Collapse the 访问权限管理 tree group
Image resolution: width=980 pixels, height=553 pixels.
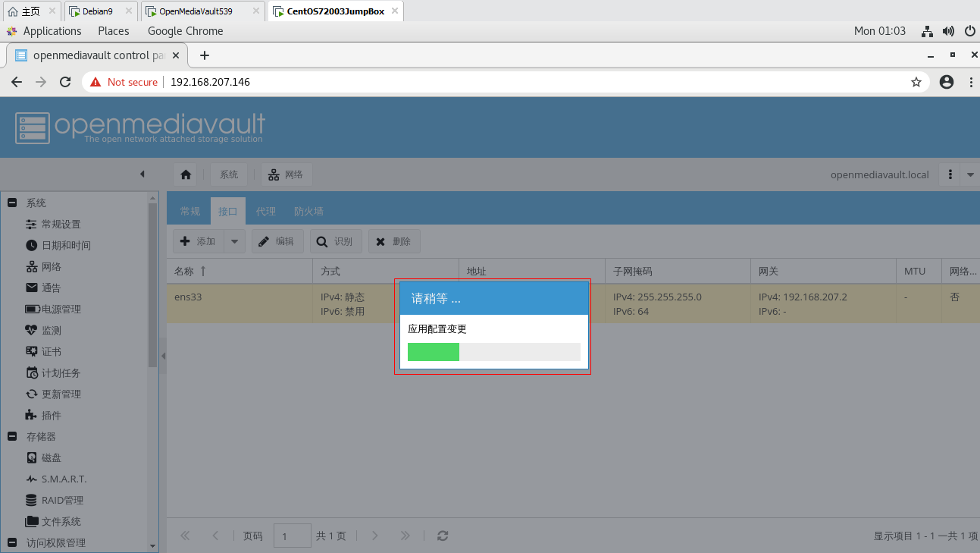tap(12, 543)
